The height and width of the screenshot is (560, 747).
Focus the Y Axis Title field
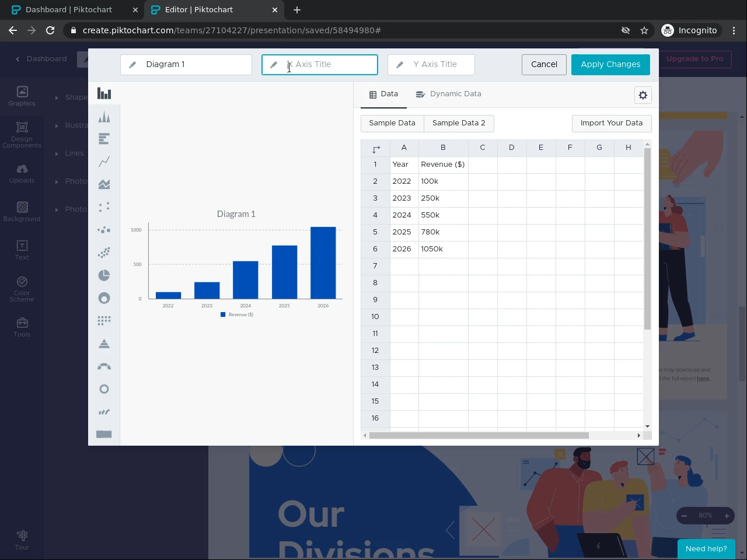coord(431,64)
